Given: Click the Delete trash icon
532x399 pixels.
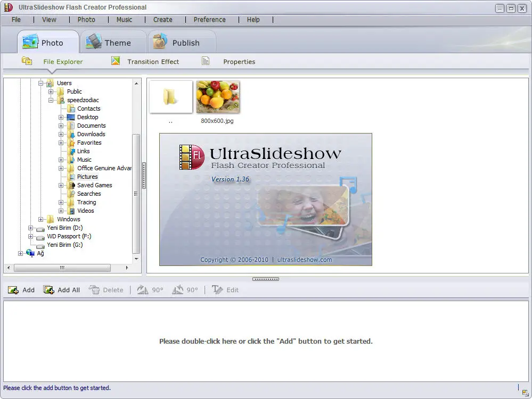Looking at the screenshot, I should pos(94,290).
